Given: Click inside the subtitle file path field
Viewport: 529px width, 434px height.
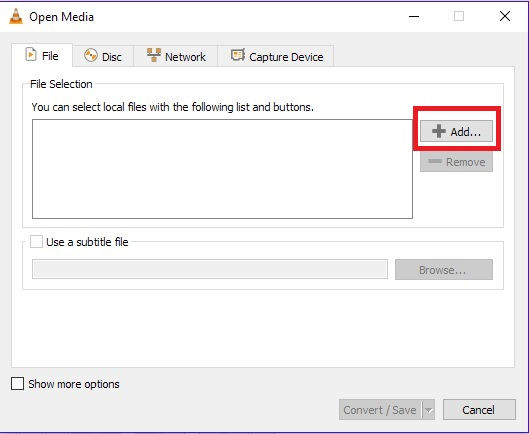Looking at the screenshot, I should [x=210, y=269].
